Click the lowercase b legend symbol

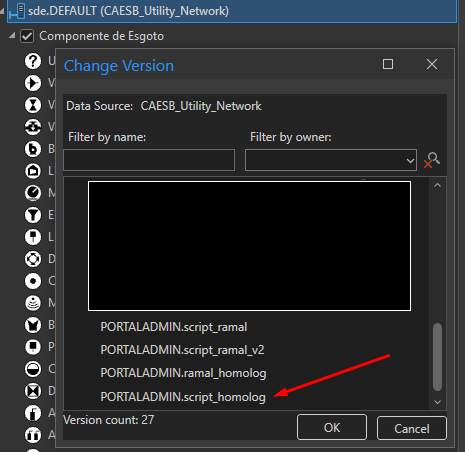click(33, 149)
